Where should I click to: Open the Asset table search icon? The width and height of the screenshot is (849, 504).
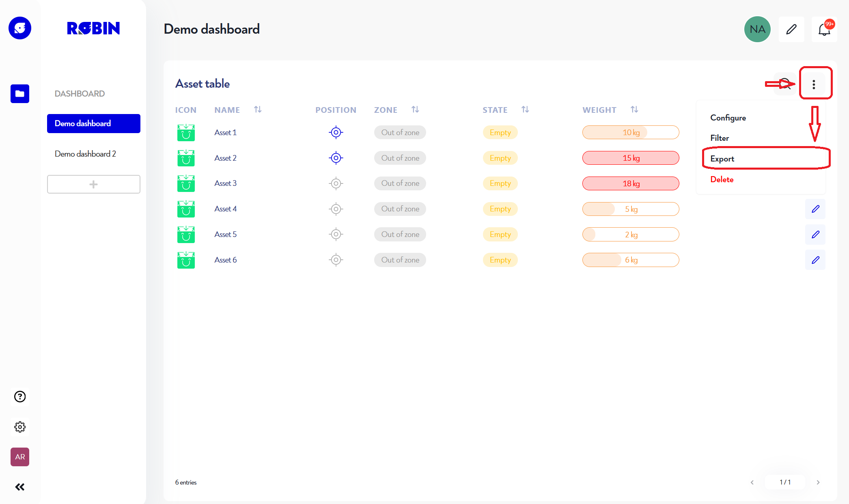click(785, 84)
